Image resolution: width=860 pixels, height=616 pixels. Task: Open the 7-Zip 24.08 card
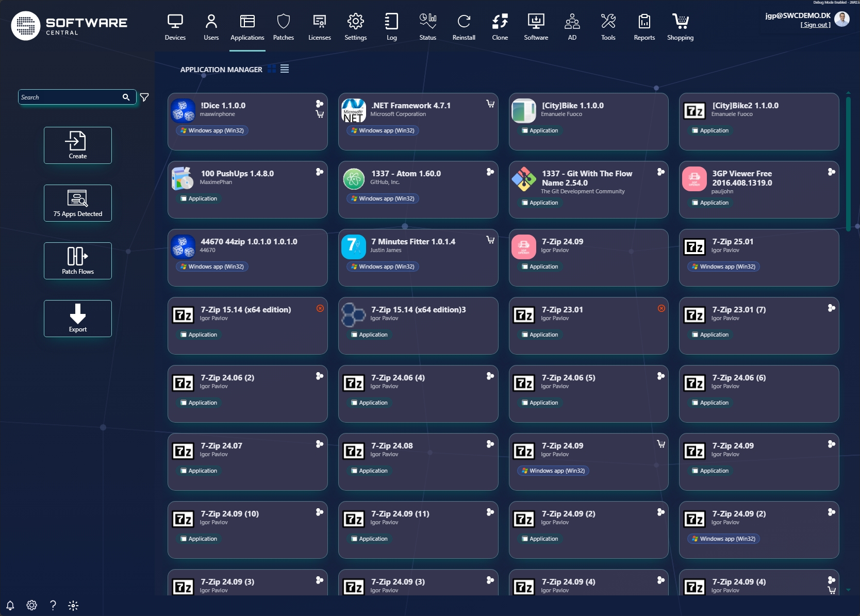[x=418, y=462]
